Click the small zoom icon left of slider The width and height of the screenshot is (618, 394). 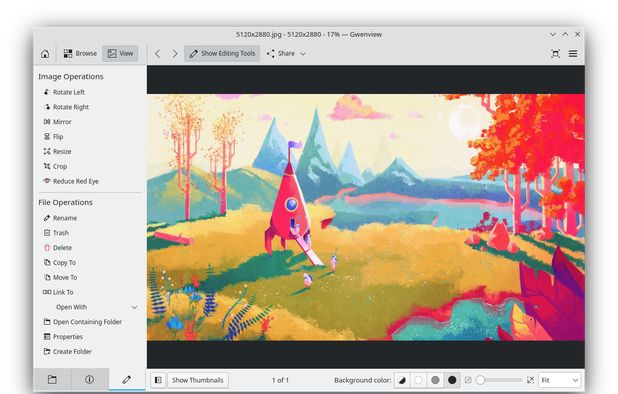click(x=468, y=380)
